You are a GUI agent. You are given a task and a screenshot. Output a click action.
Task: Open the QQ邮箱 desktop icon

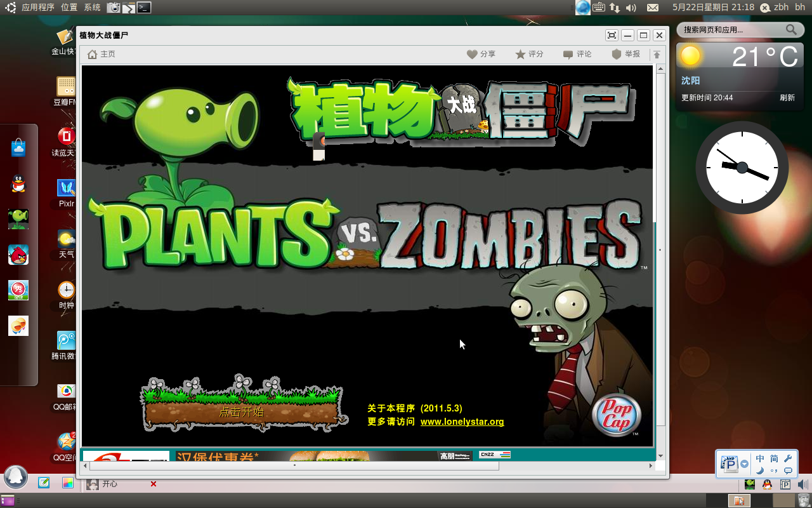point(65,396)
